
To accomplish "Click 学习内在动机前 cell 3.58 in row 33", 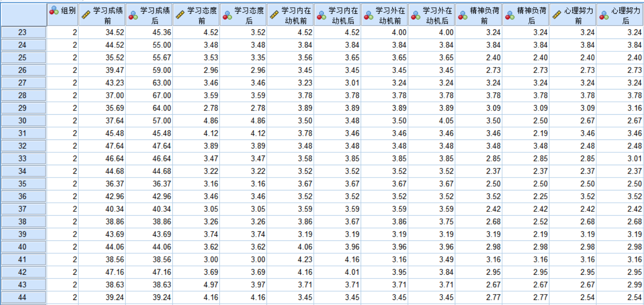I will pos(290,159).
